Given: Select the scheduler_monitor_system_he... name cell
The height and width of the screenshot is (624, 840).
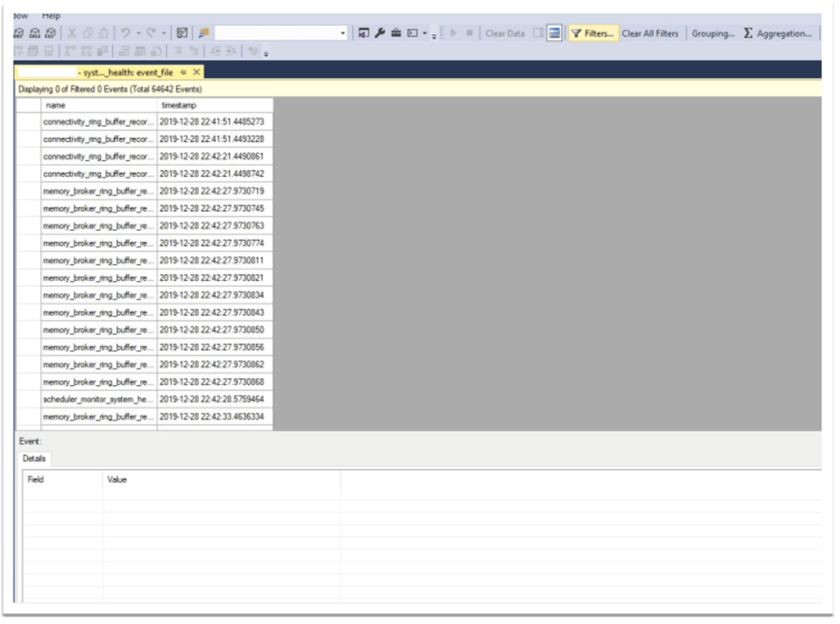Looking at the screenshot, I should (99, 400).
